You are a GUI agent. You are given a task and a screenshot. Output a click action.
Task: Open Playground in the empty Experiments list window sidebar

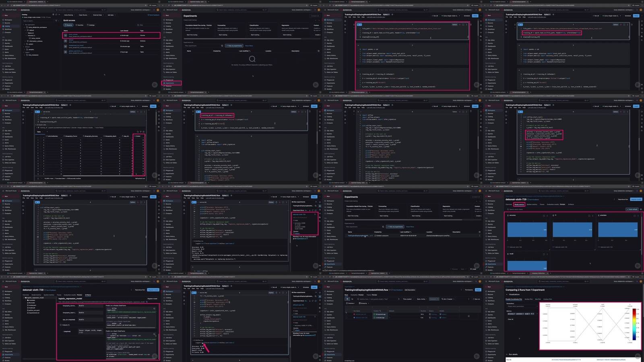169,80
